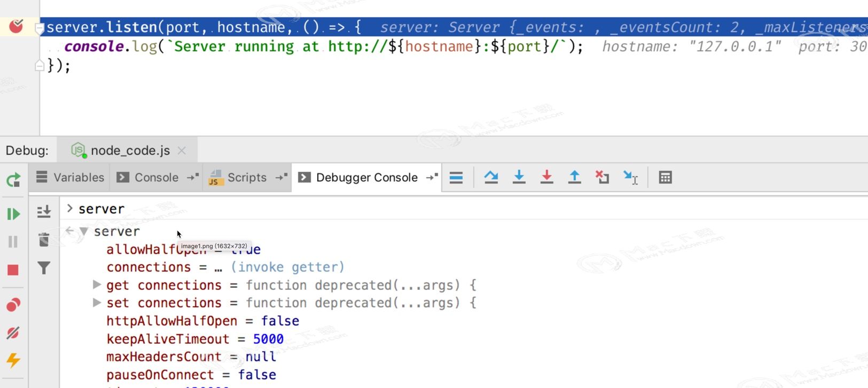Select the keepAliveTimeout = 5000 row
Screen dimensions: 868x388
[195, 339]
